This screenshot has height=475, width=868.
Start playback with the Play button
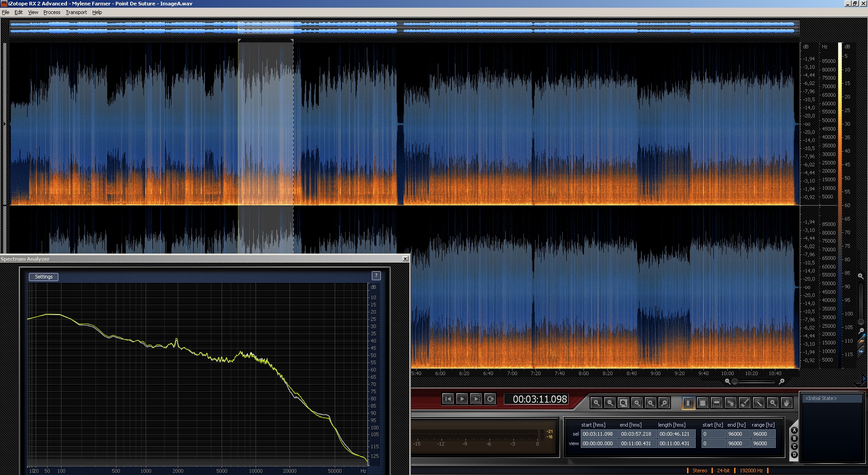click(x=462, y=399)
